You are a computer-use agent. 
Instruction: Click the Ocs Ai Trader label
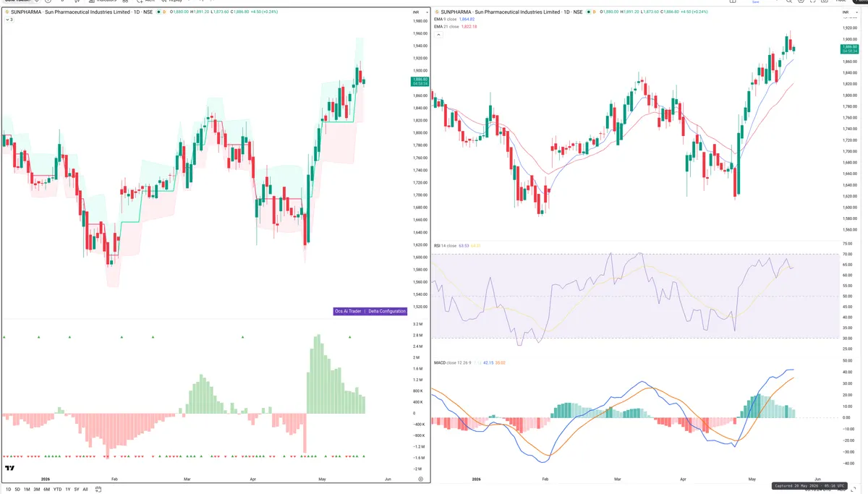pos(348,311)
